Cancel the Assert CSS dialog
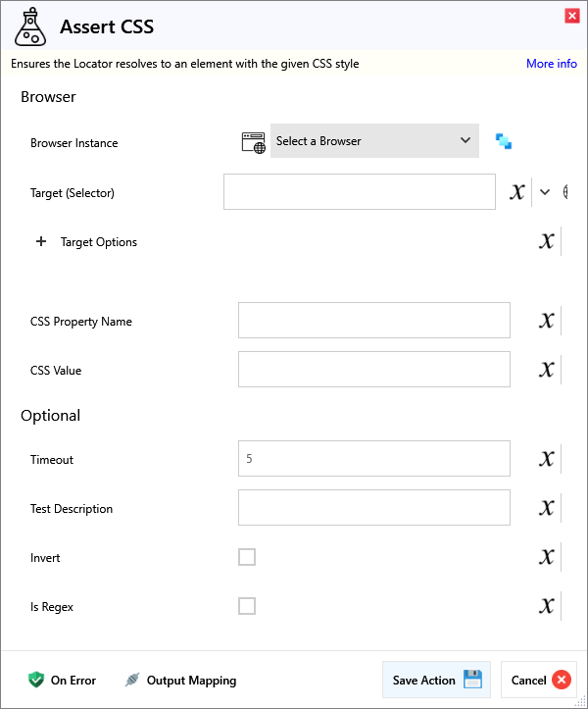 click(x=539, y=680)
